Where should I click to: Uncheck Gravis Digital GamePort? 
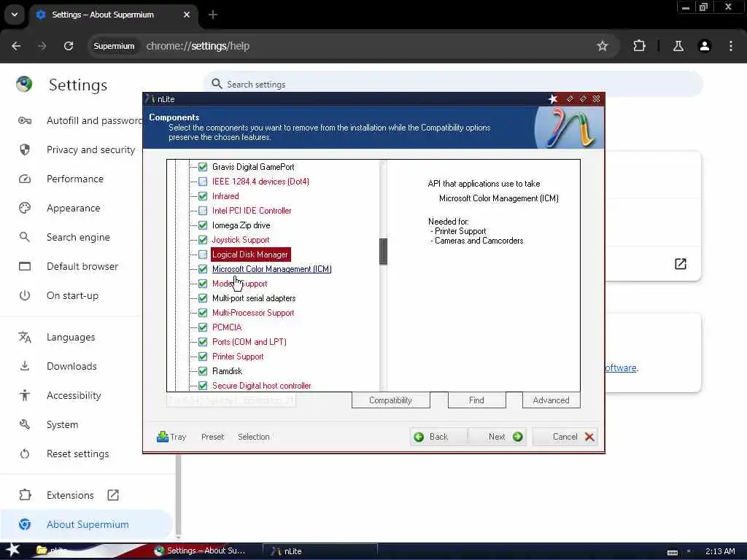[203, 167]
